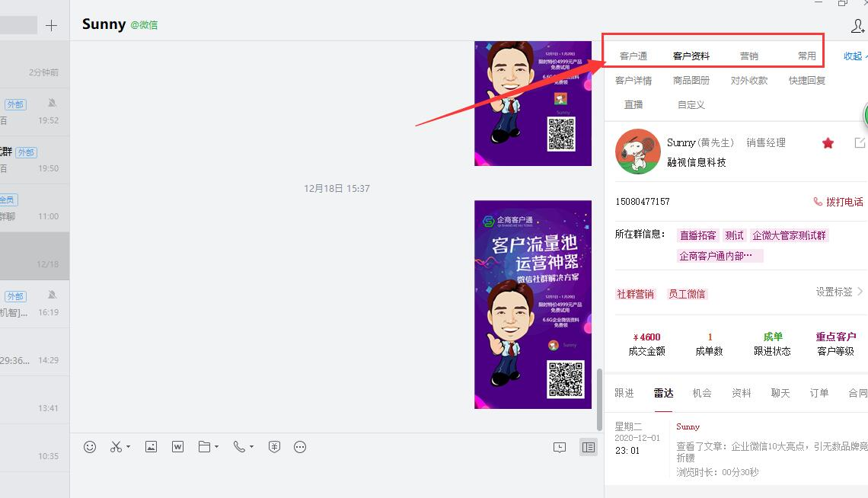Switch to 常用 tab
Viewport: 868px width, 498px height.
pyautogui.click(x=806, y=56)
